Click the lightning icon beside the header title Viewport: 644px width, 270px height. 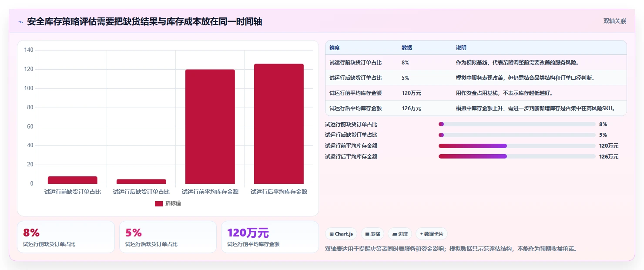coord(21,22)
